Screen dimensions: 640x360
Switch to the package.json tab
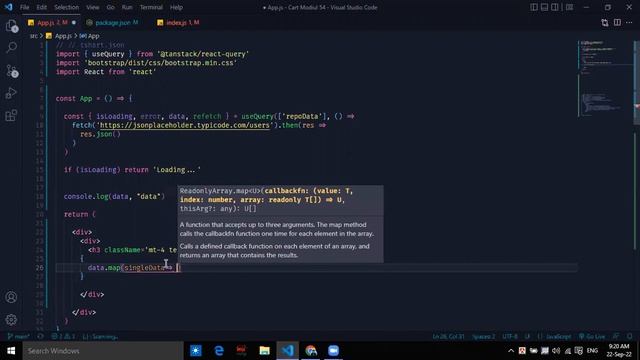pyautogui.click(x=112, y=23)
